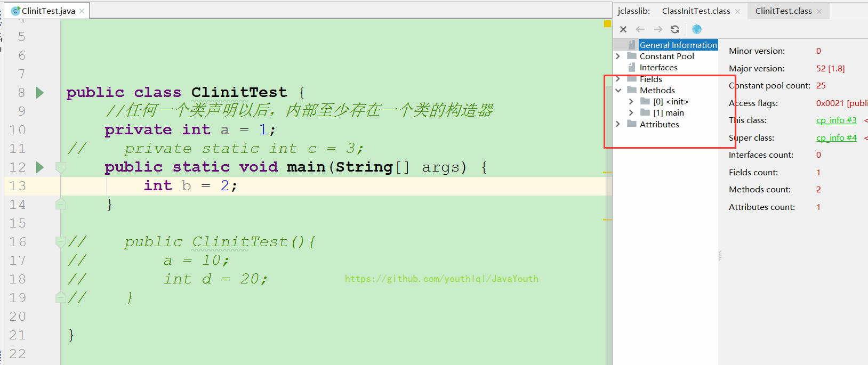
Task: Click the <init> method folder icon
Action: click(x=645, y=101)
